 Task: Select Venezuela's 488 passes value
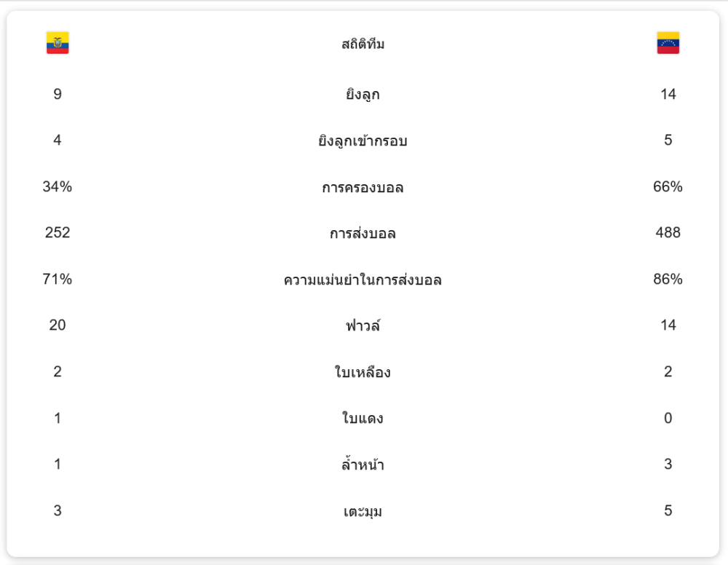668,232
